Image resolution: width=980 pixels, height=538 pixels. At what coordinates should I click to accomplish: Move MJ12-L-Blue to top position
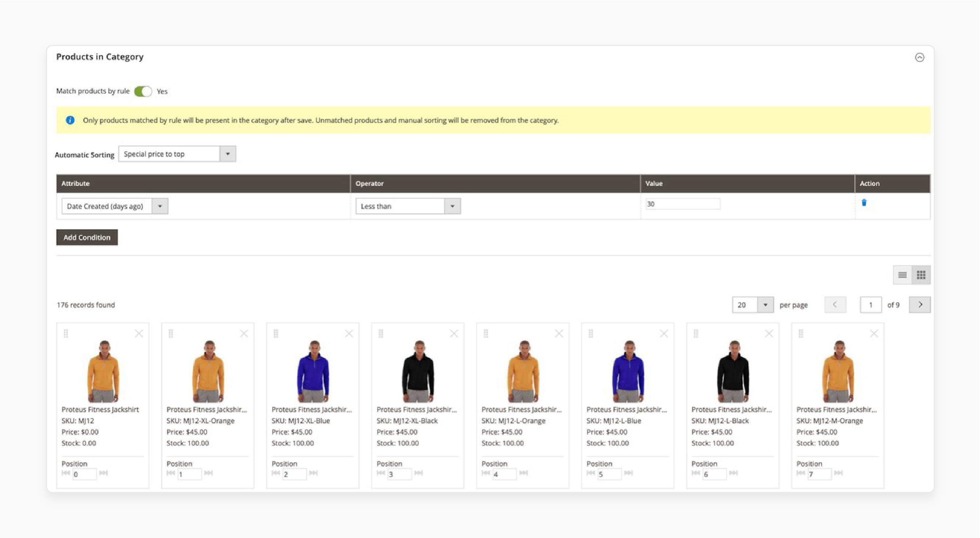[x=591, y=473]
